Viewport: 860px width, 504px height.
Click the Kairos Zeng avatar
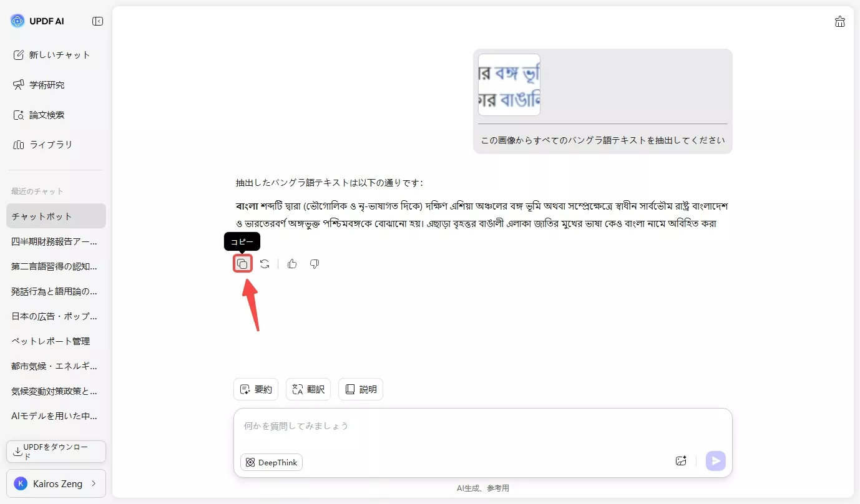pyautogui.click(x=21, y=483)
